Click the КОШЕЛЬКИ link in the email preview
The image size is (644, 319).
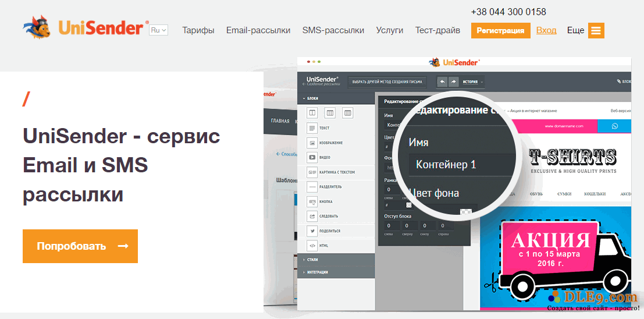pos(595,194)
